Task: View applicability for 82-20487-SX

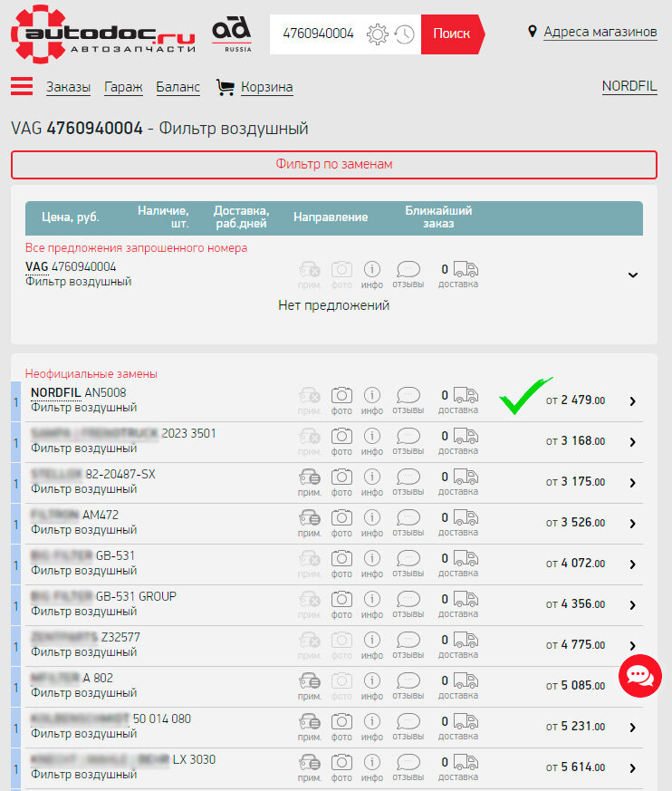Action: pyautogui.click(x=310, y=483)
